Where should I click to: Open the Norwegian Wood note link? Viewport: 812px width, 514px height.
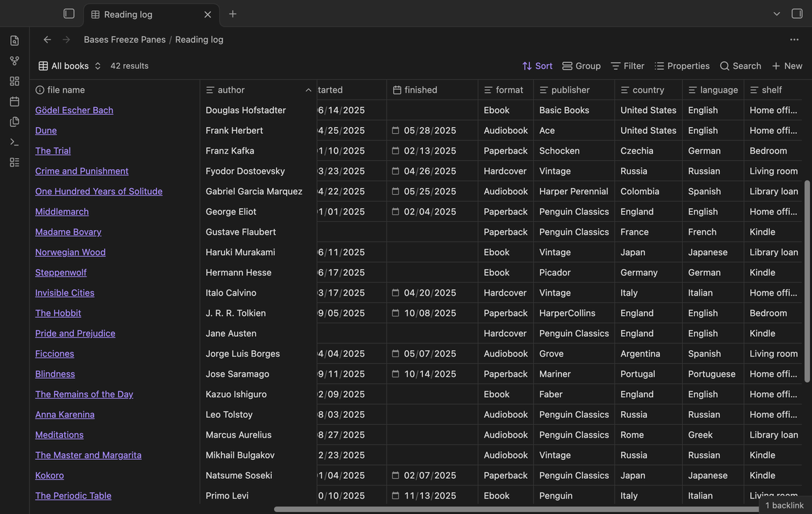point(70,252)
